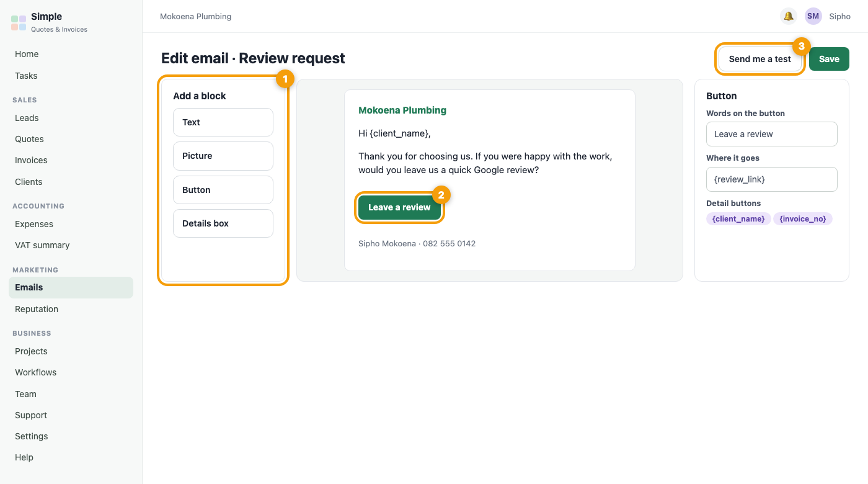868x484 pixels.
Task: Open the SM user avatar
Action: (x=813, y=16)
